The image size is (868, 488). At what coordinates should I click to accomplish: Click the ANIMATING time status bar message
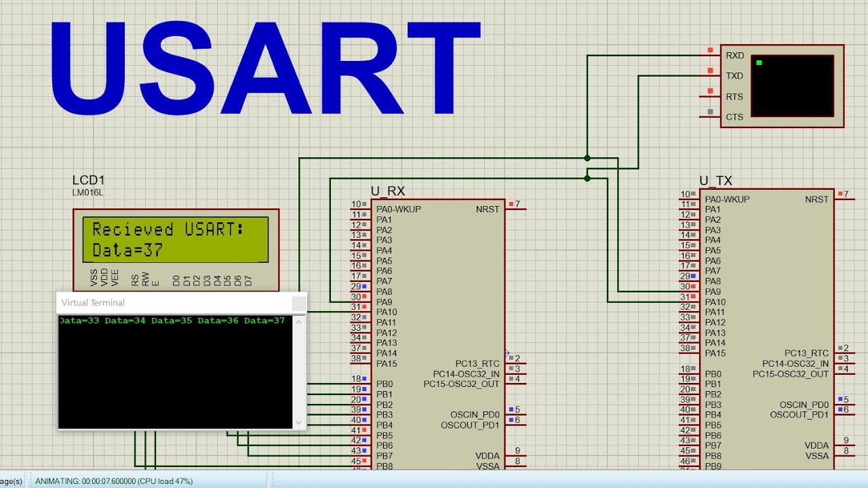coord(114,481)
